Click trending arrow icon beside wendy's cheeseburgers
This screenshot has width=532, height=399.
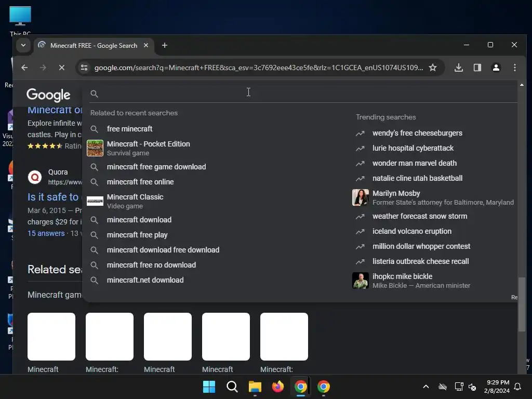[x=360, y=134]
